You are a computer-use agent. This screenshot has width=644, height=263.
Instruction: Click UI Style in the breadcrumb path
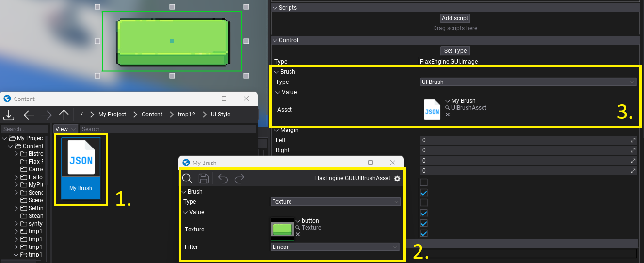[x=221, y=115]
